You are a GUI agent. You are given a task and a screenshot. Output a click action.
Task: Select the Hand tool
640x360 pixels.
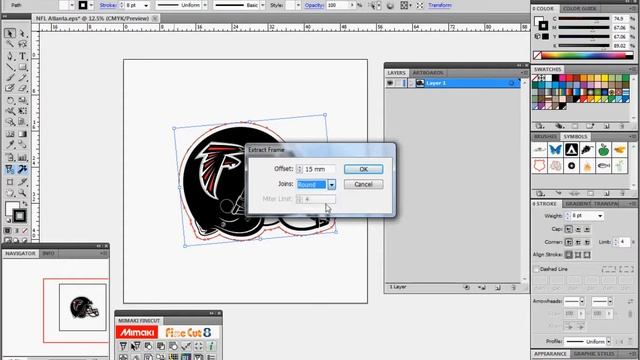[x=10, y=193]
